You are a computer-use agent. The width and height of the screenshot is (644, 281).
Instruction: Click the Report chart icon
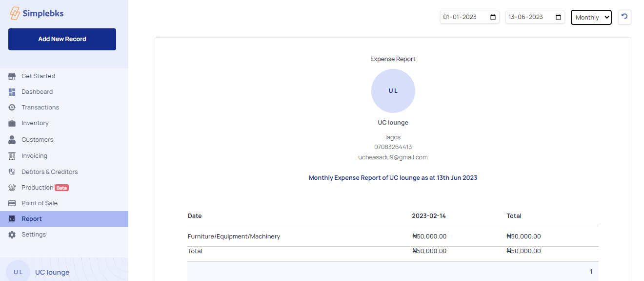[x=12, y=219]
